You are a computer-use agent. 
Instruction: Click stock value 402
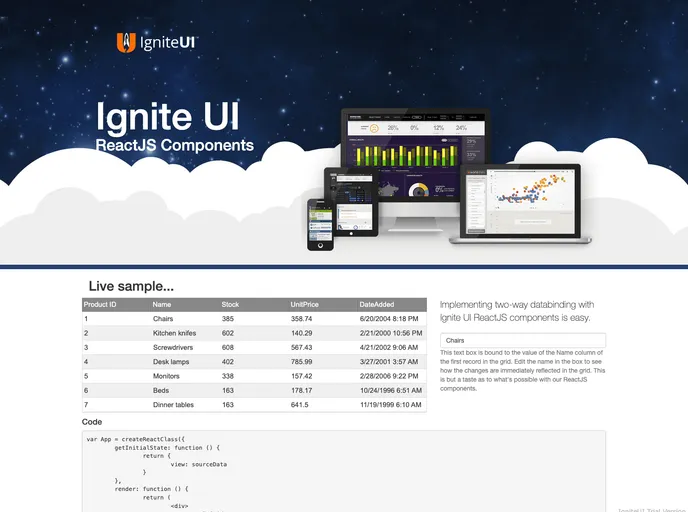[228, 362]
